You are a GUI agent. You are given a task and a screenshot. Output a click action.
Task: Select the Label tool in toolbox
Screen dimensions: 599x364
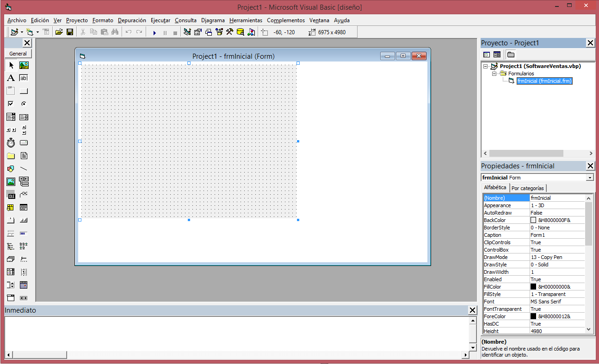pyautogui.click(x=11, y=78)
